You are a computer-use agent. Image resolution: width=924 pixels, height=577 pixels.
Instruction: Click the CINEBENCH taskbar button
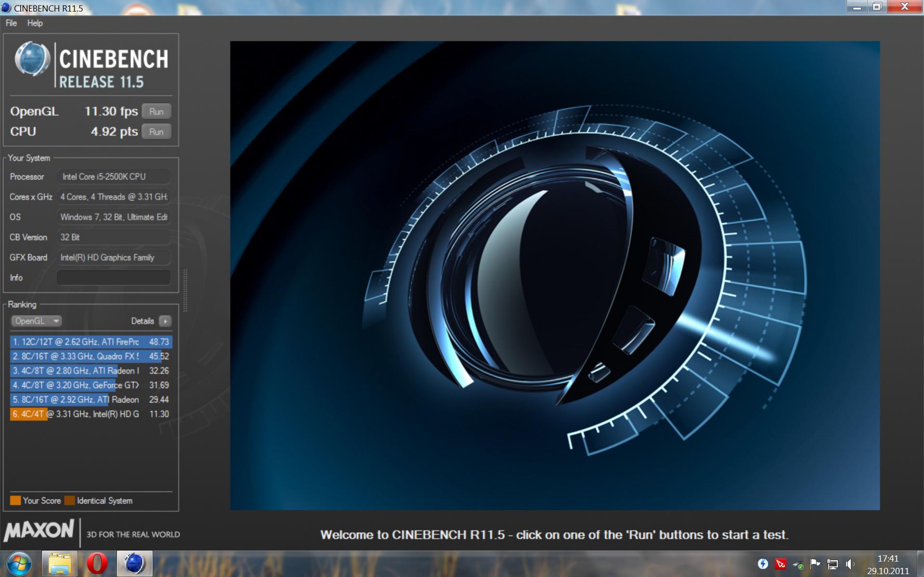[134, 564]
